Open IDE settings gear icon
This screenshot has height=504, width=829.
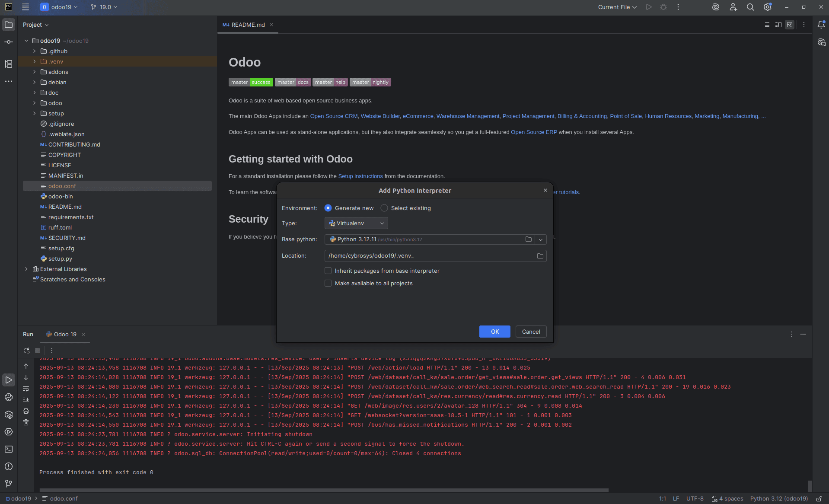click(x=768, y=7)
